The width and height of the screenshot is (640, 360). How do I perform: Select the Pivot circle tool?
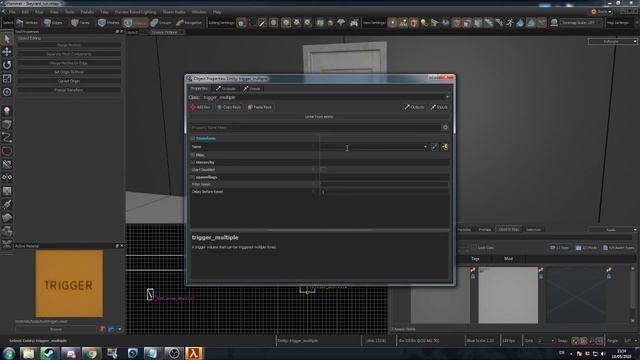pyautogui.click(x=7, y=92)
